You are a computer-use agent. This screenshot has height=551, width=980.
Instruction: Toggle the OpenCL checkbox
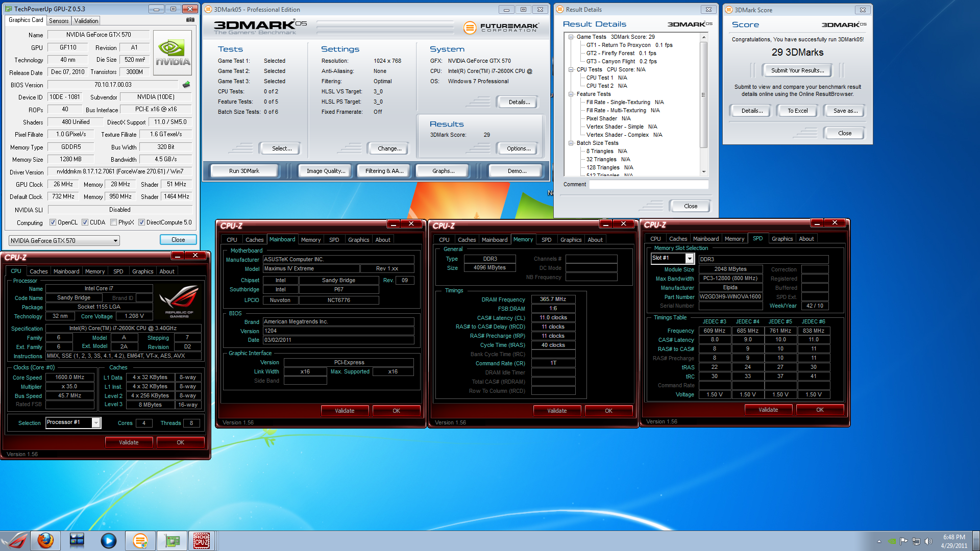[53, 222]
